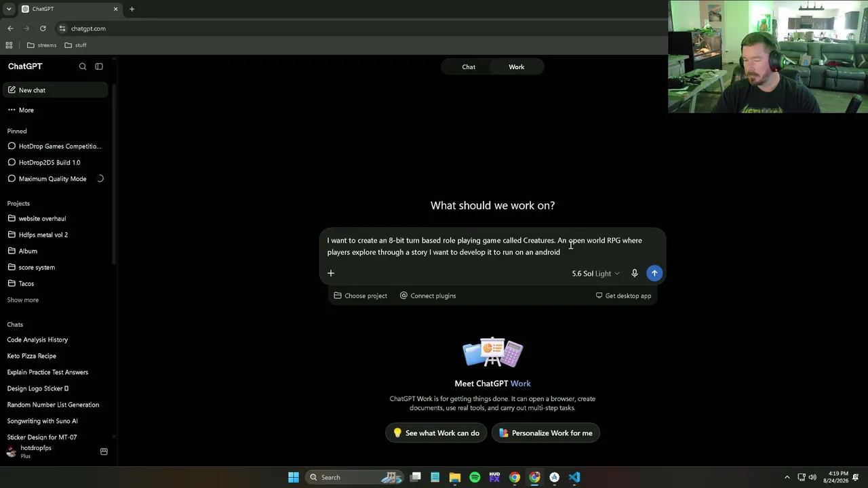Switch to the Chat mode tab
This screenshot has width=868, height=488.
(469, 67)
